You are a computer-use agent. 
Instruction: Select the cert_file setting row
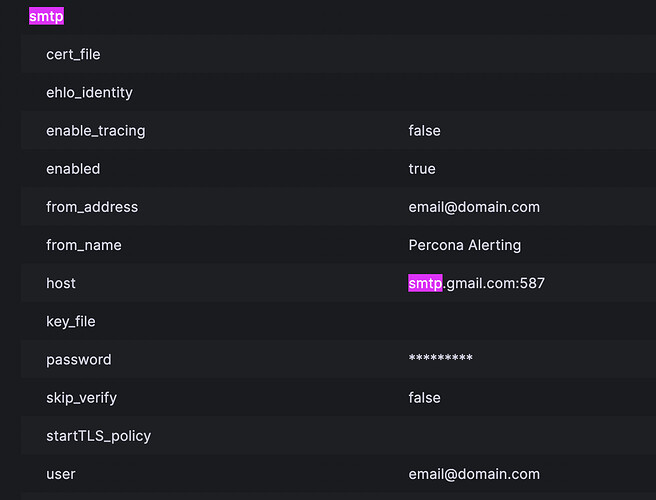coord(73,54)
